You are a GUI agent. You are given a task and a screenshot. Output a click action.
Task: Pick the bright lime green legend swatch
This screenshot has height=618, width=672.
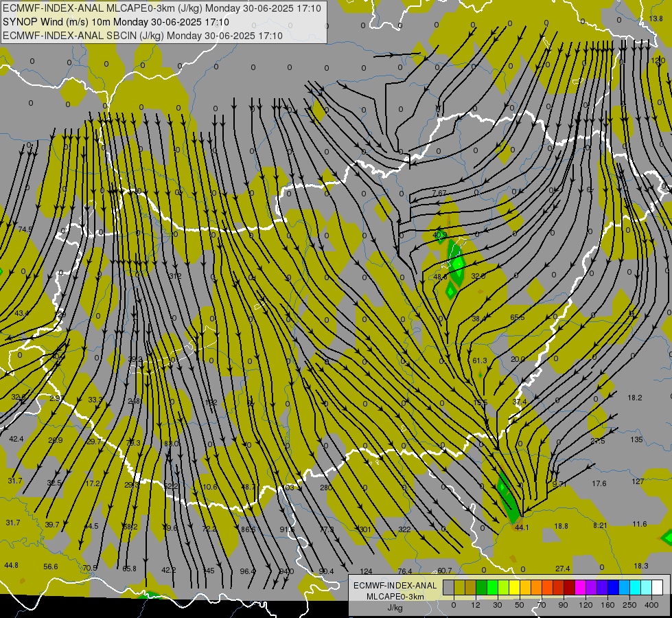(493, 588)
